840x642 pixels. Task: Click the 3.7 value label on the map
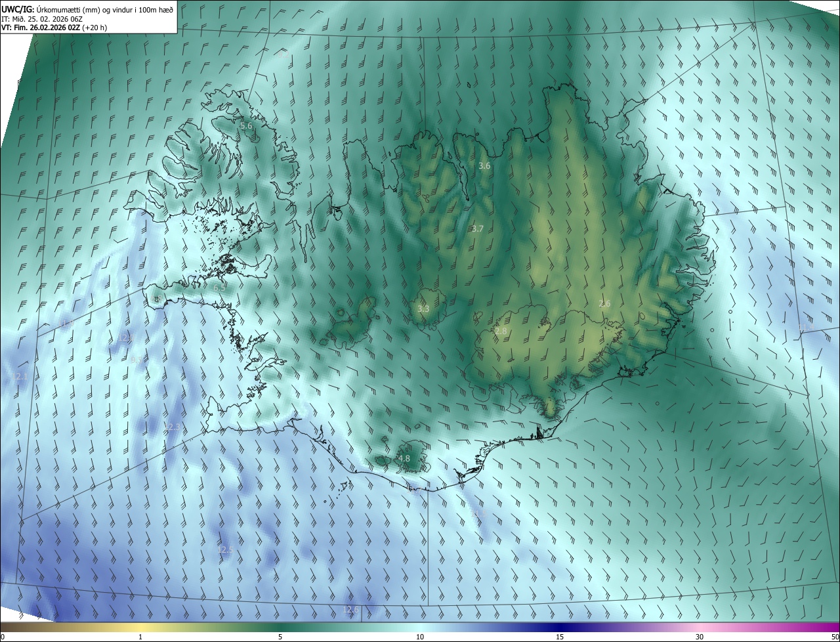pos(477,229)
